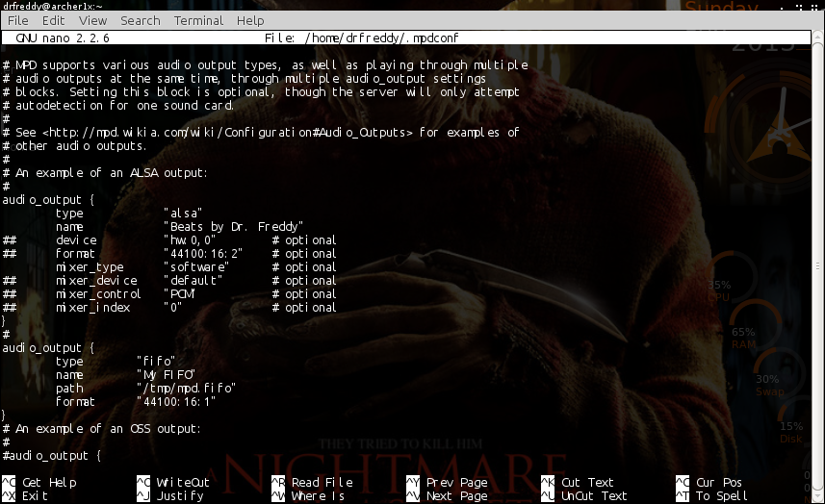Click the "/tmp/mpd.fifo" path value
Viewport: 825px width, 504px height.
coord(186,389)
